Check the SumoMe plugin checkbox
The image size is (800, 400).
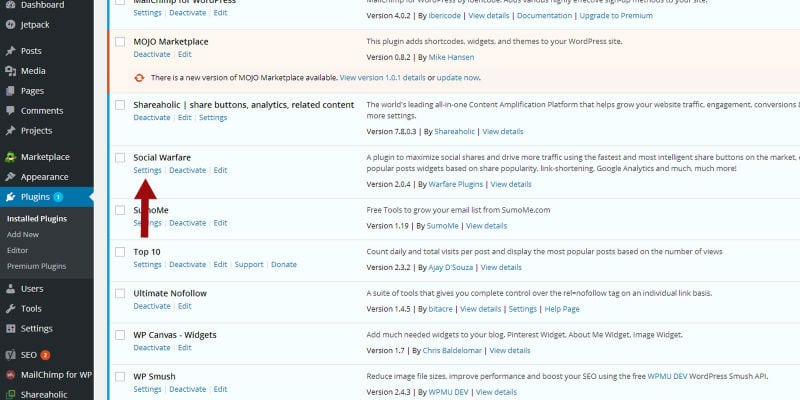coord(120,210)
